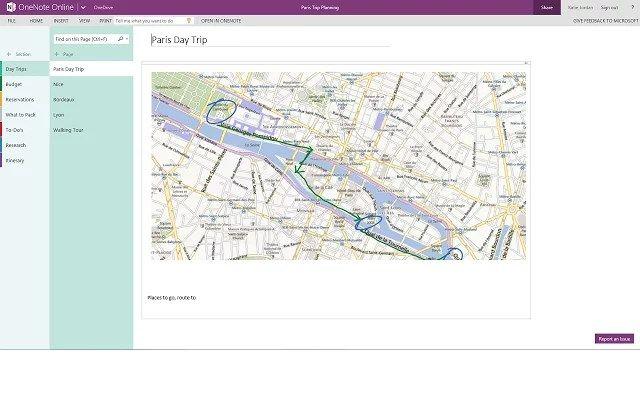Image resolution: width=640 pixels, height=400 pixels.
Task: Open the FILE menu
Action: click(x=12, y=20)
